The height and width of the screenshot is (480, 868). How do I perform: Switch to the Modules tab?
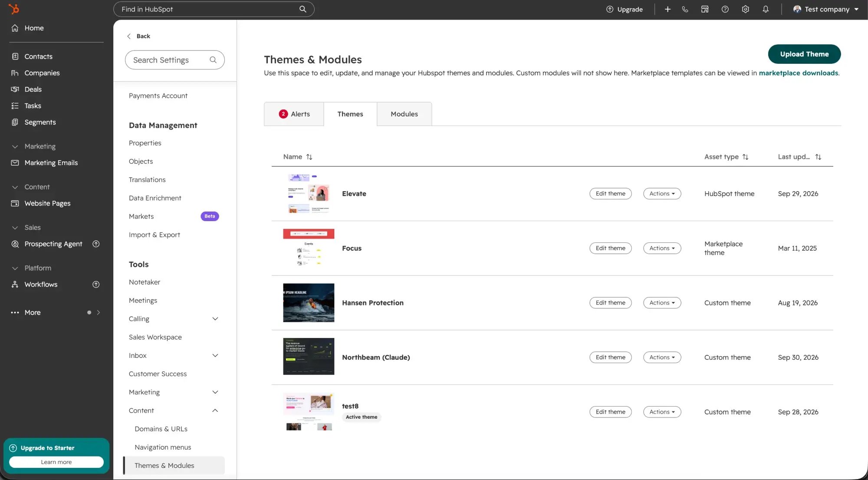tap(404, 114)
